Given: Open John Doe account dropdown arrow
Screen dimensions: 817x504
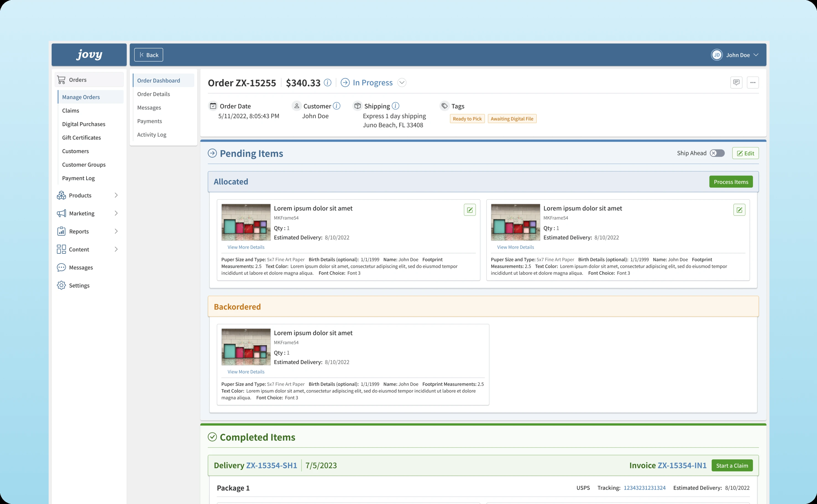Looking at the screenshot, I should point(756,55).
